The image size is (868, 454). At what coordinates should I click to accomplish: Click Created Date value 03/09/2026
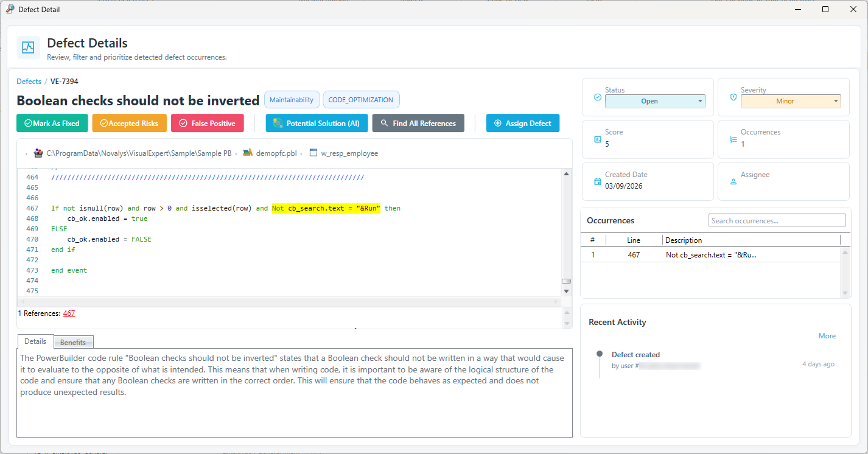coord(624,186)
